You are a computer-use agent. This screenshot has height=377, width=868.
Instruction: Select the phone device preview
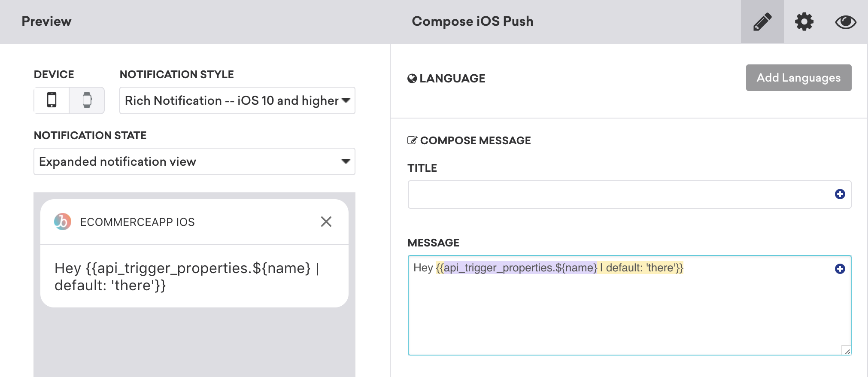coord(52,100)
